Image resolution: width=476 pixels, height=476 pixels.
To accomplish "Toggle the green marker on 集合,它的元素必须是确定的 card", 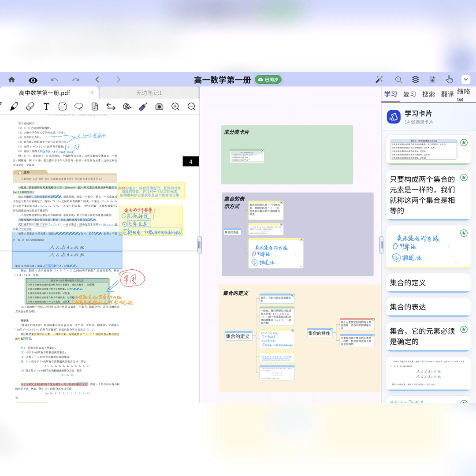I will click(464, 329).
